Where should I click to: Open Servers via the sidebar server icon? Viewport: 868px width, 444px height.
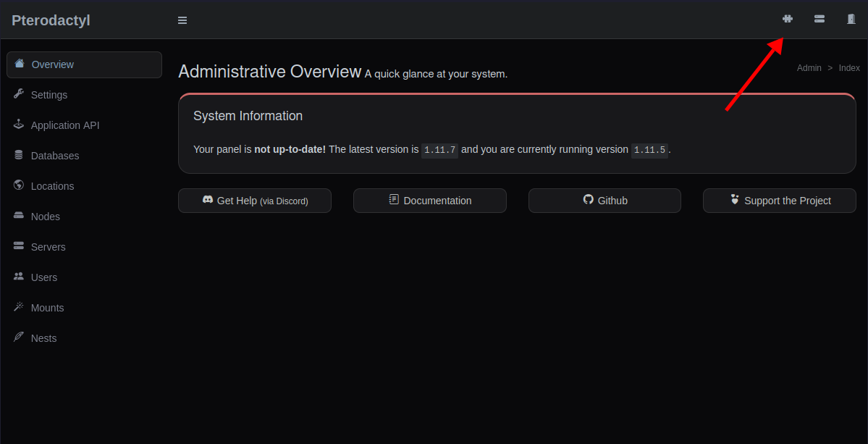point(19,246)
